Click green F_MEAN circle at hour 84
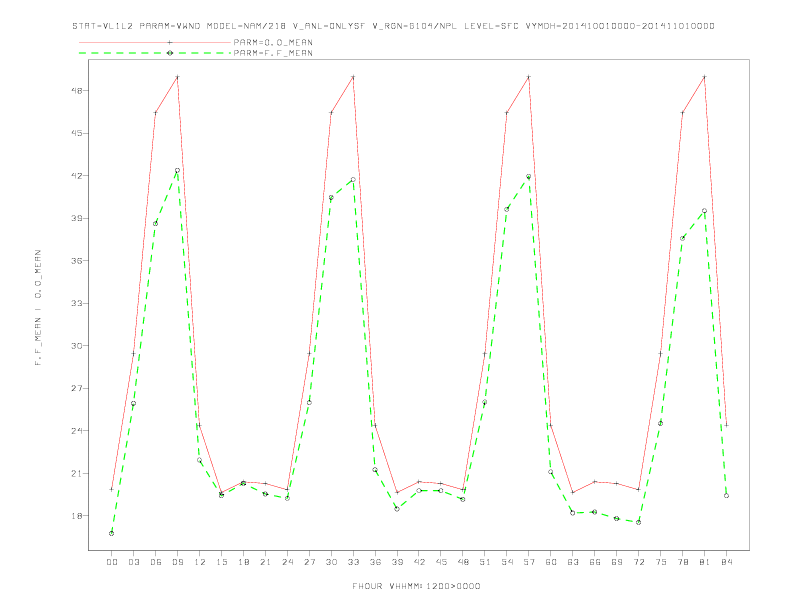Viewport: 792px width, 612px height. click(x=727, y=496)
